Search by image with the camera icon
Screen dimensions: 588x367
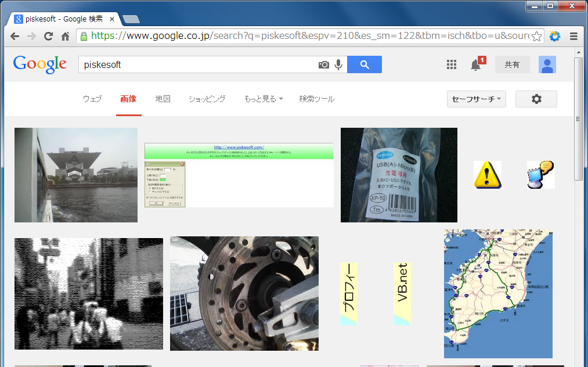coord(324,64)
